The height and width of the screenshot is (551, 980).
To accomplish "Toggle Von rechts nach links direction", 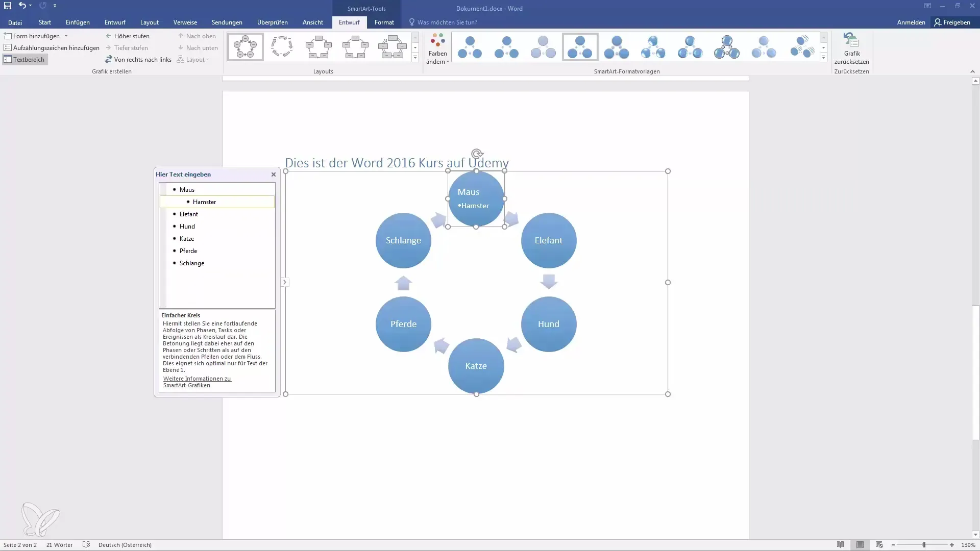I will point(138,60).
